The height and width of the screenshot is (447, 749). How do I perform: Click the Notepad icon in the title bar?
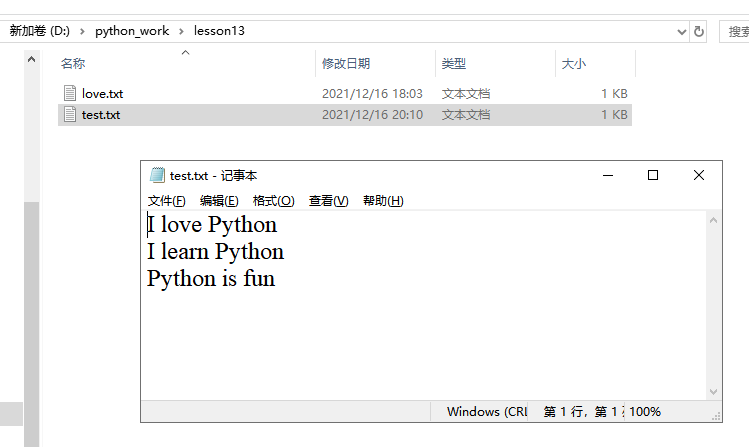pyautogui.click(x=157, y=175)
